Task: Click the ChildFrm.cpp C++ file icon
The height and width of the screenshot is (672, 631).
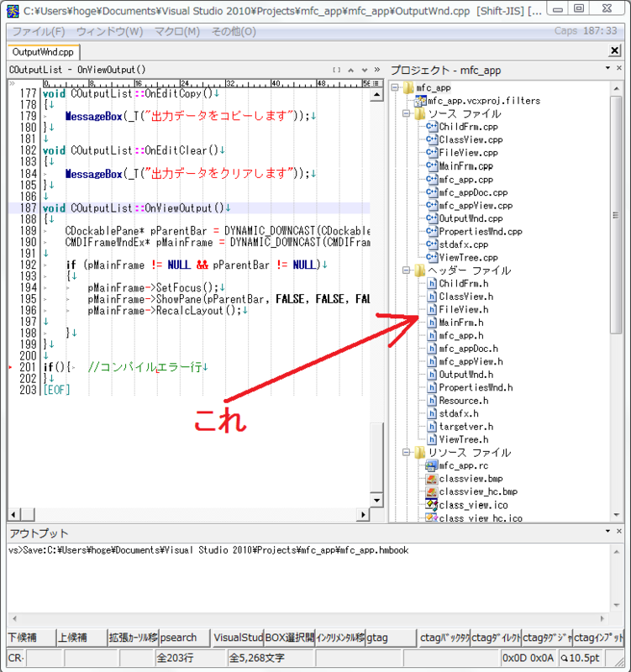Action: coord(432,127)
